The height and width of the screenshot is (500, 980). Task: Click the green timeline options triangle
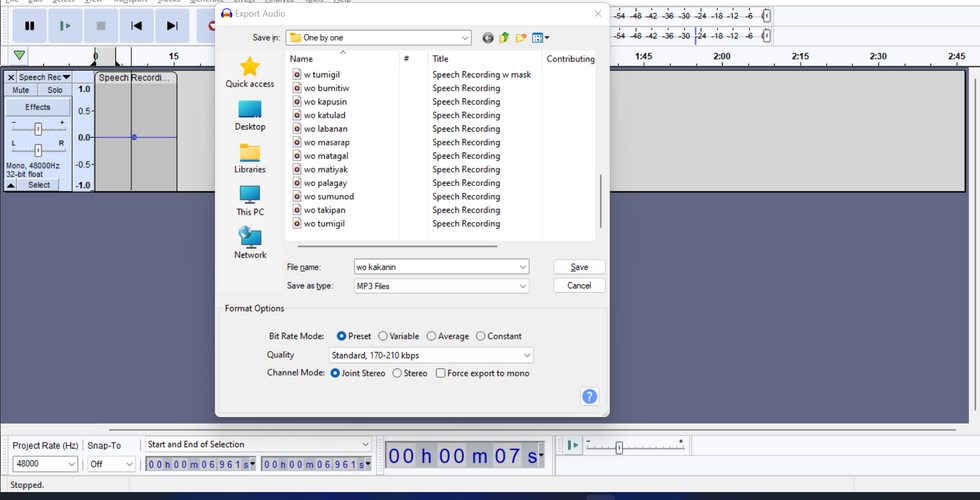19,56
